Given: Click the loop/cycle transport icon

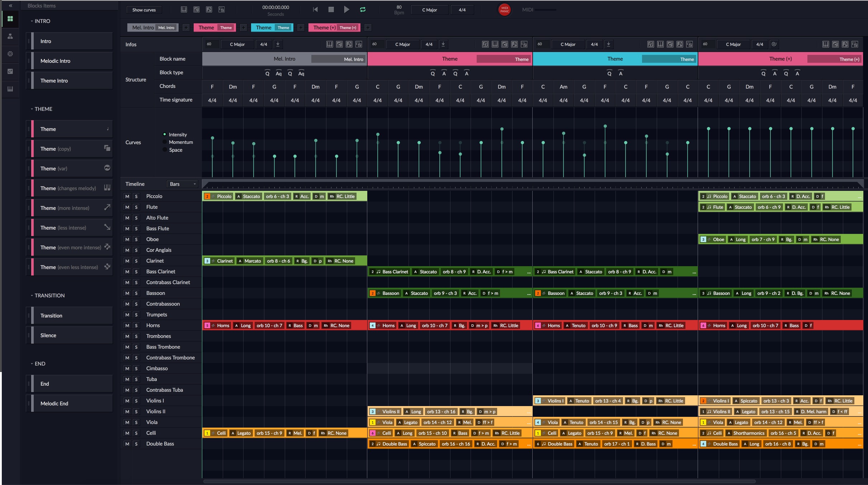Looking at the screenshot, I should [x=363, y=9].
